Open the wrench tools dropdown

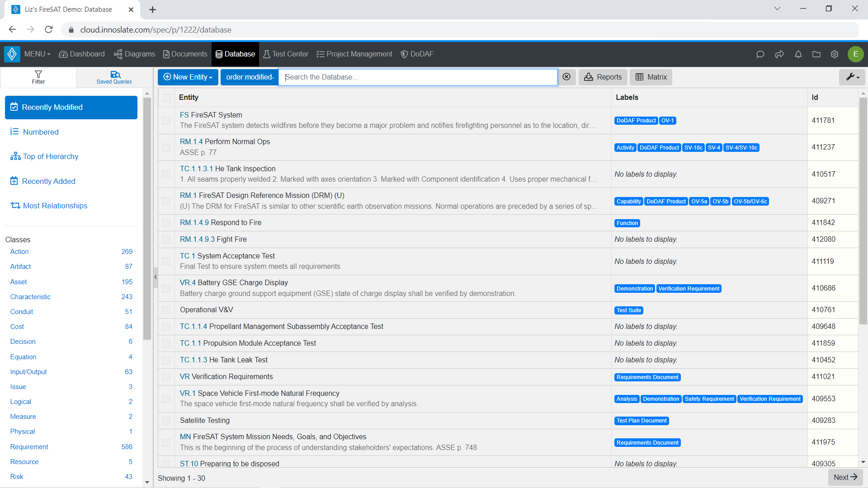tap(852, 77)
